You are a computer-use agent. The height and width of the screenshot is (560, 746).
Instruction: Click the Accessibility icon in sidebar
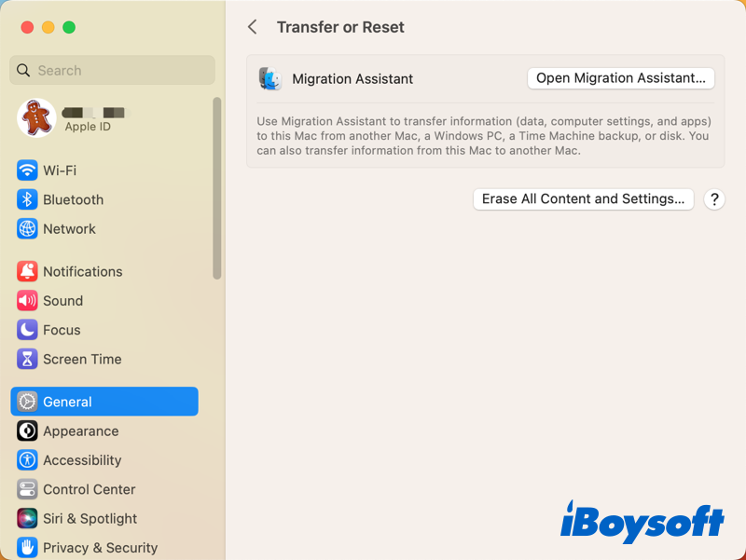click(x=27, y=460)
